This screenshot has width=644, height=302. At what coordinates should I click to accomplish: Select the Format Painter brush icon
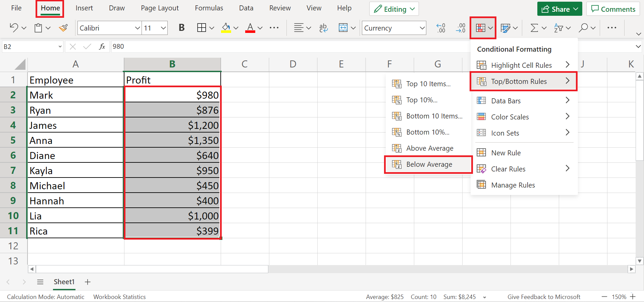pos(63,28)
